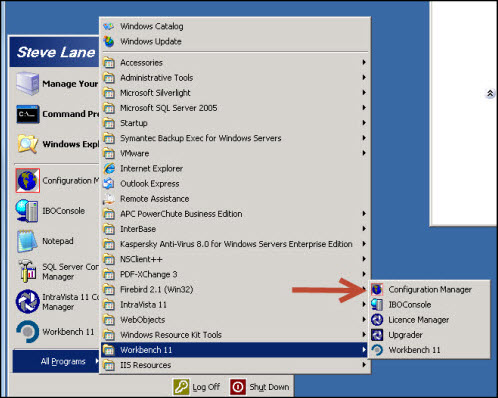Expand the APC PowerChute Business Edition arrow
498x398 pixels.
pos(364,214)
